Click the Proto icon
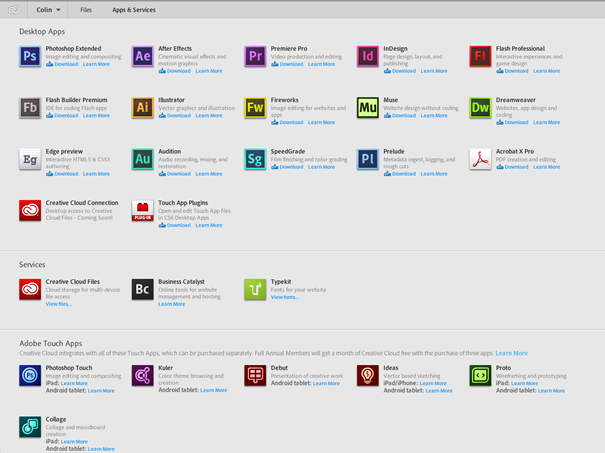 point(480,375)
